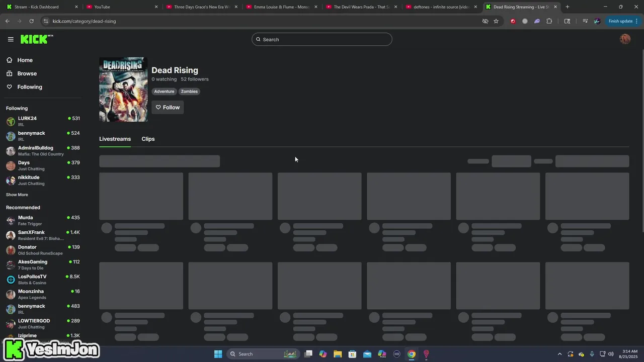Open the user profile avatar menu
Screen dimensions: 644x362
[625, 39]
